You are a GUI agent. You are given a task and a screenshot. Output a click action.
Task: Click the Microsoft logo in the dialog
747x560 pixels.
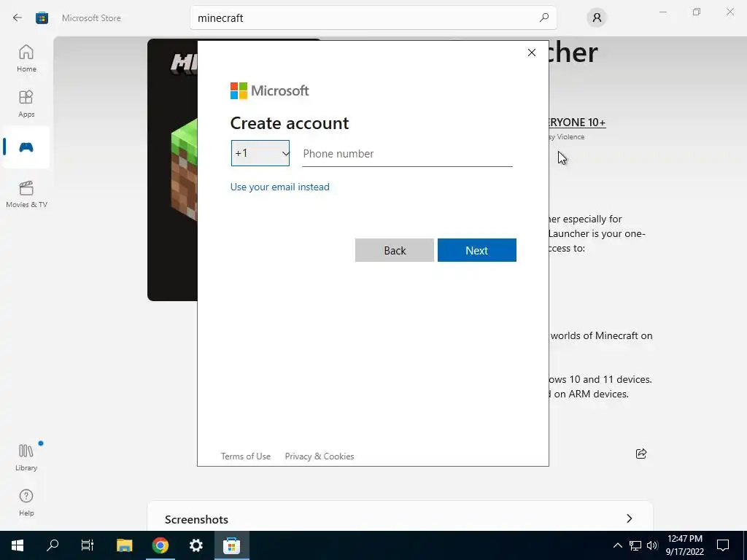[270, 90]
